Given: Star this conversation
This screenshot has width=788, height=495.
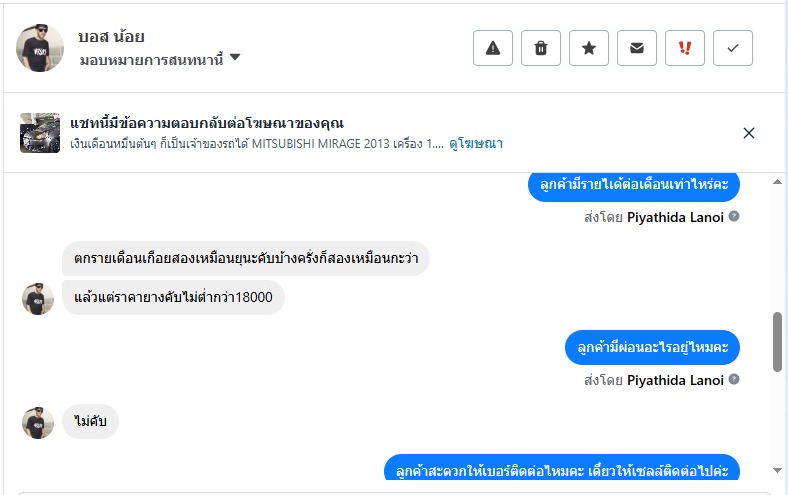Looking at the screenshot, I should pos(589,48).
